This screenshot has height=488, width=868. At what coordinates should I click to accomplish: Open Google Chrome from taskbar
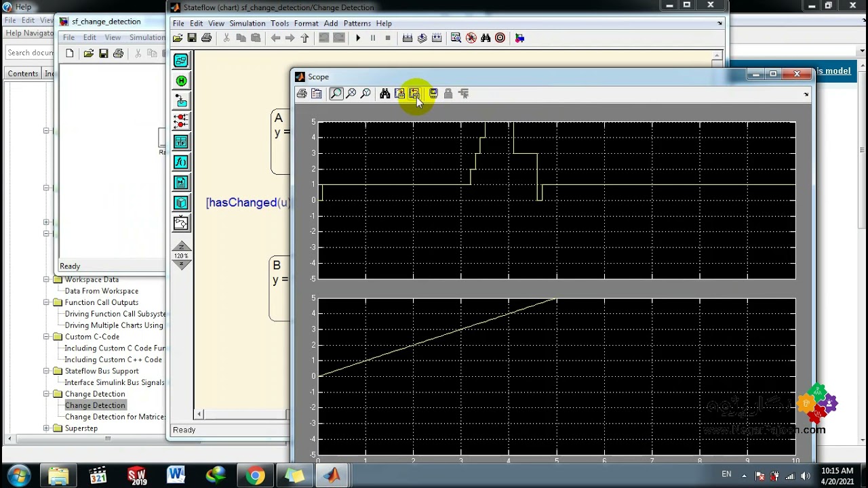coord(255,475)
